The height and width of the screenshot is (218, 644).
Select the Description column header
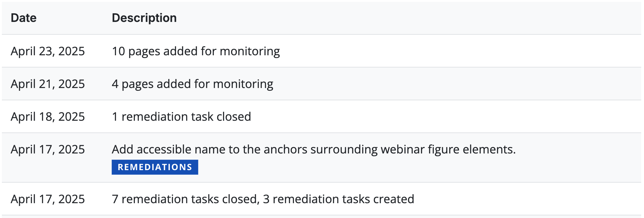coord(144,18)
